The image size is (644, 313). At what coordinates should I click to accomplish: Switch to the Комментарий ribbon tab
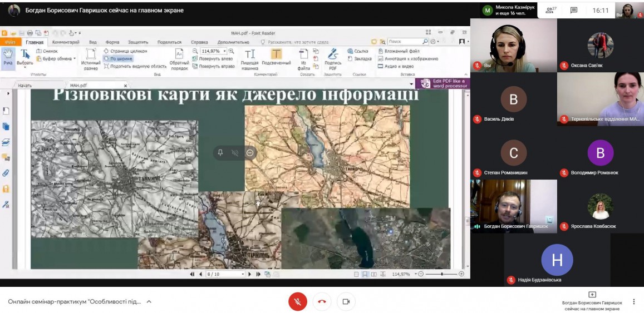(66, 42)
